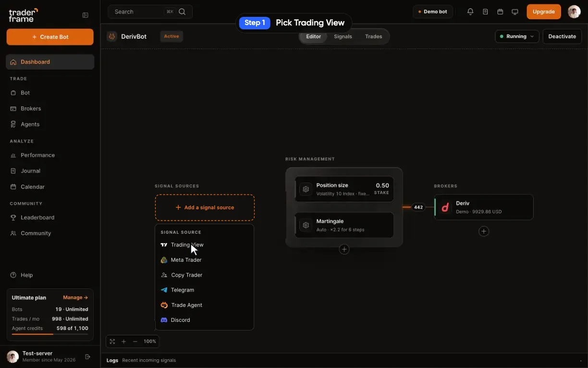The height and width of the screenshot is (368, 588).
Task: Click the Deriv broker card
Action: (x=484, y=207)
